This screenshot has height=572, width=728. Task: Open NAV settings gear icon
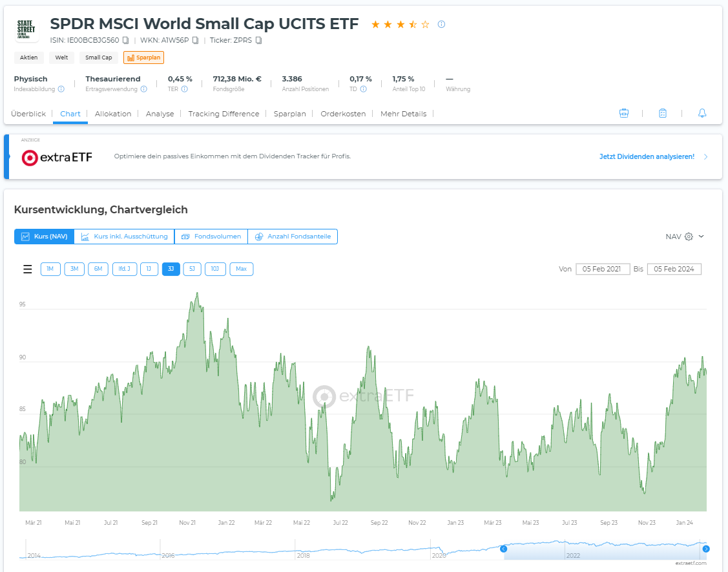689,237
